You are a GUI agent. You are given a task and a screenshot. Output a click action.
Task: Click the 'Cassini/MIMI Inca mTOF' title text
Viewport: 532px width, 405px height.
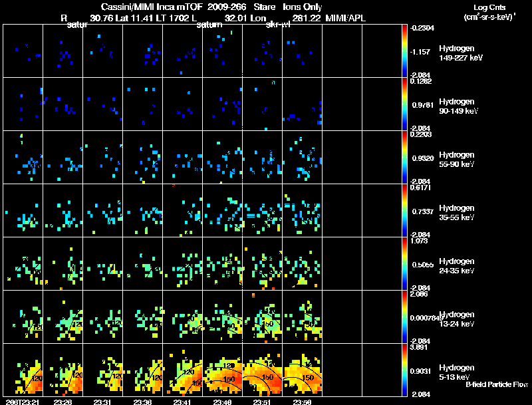pyautogui.click(x=152, y=7)
